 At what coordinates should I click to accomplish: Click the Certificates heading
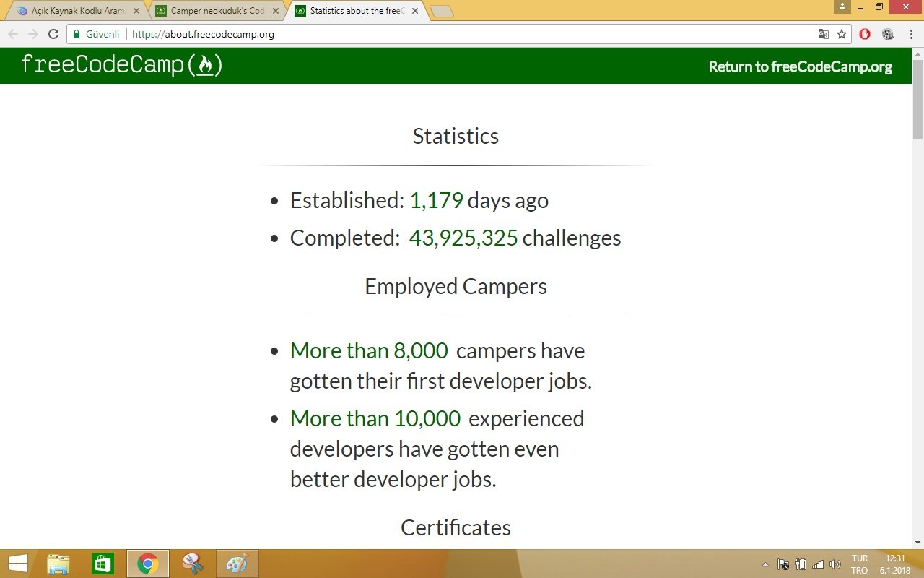(456, 527)
